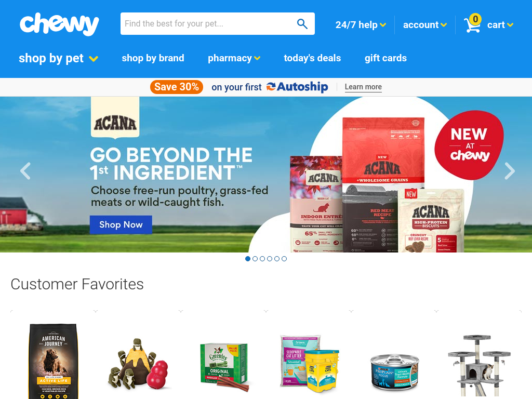Click the Autoship logo in promo bar
Screen dimensions: 532x399
[297, 87]
